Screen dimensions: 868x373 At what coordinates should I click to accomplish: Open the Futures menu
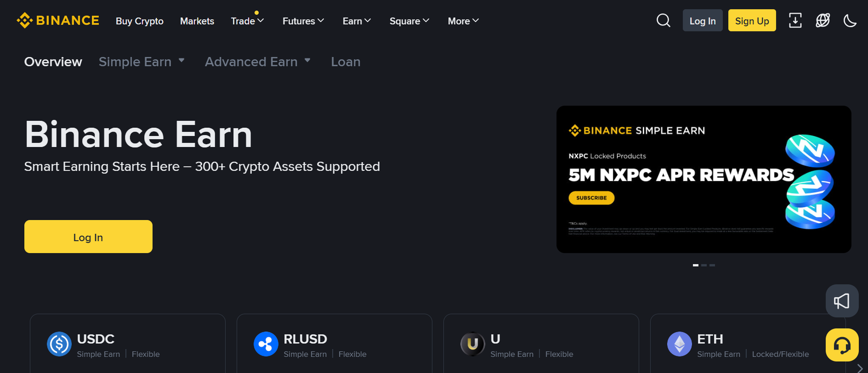click(303, 21)
